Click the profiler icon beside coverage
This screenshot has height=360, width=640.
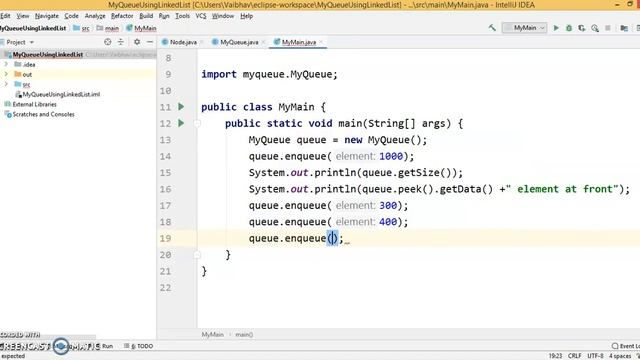tap(595, 28)
